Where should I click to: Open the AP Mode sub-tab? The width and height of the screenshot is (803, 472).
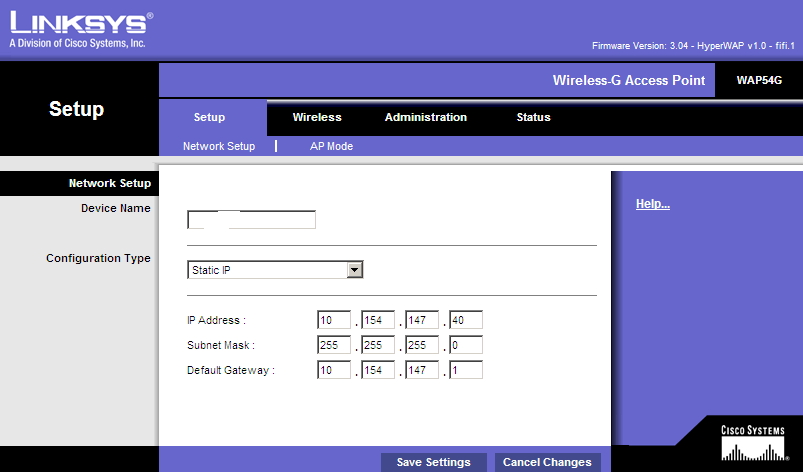(x=331, y=146)
